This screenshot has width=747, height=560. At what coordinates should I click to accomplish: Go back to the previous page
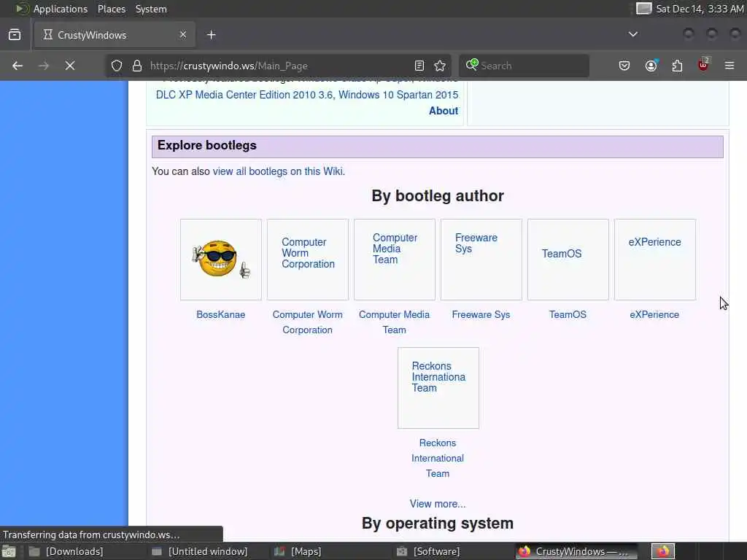[x=18, y=66]
